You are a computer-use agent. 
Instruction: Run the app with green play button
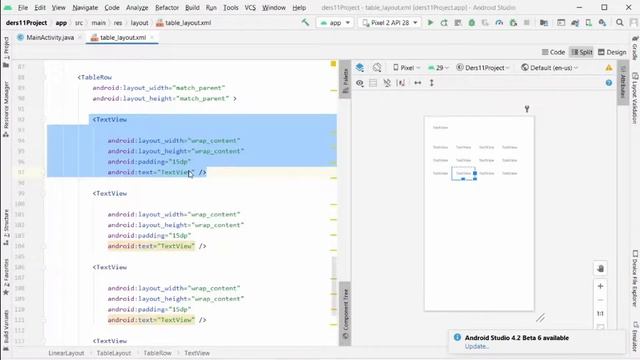coord(430,23)
